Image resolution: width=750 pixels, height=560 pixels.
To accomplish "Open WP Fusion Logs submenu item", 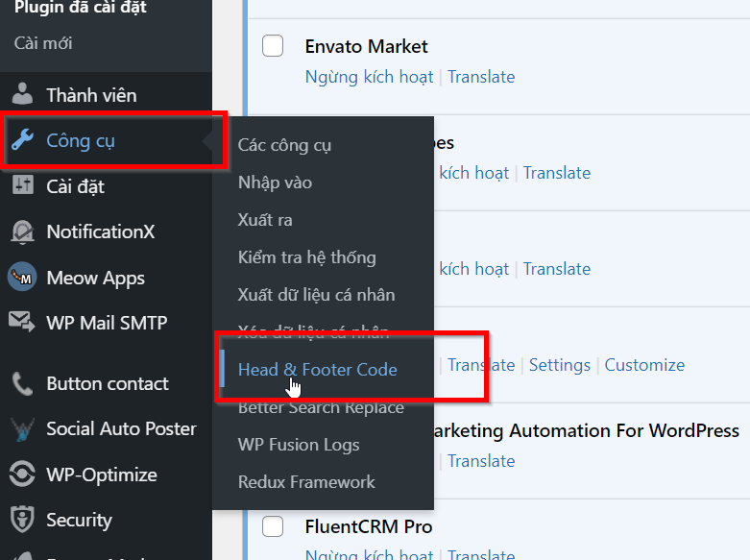I will tap(299, 445).
